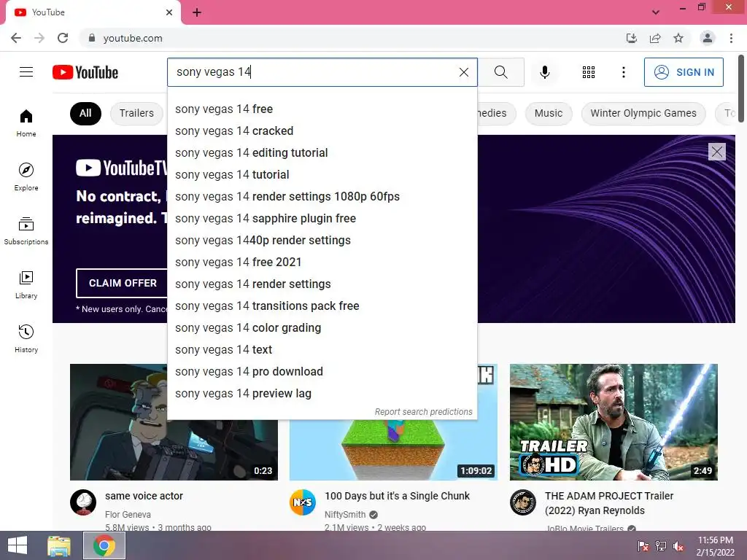747x560 pixels.
Task: Choose 'sony vegas 14 color grading'
Action: point(322,328)
